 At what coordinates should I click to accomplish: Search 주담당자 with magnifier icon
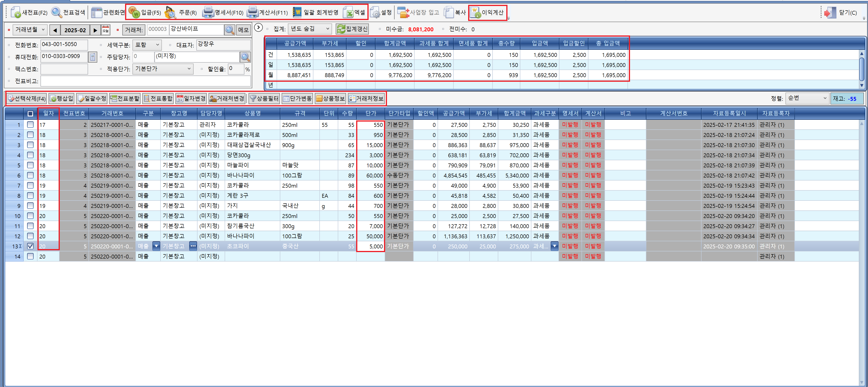point(245,57)
